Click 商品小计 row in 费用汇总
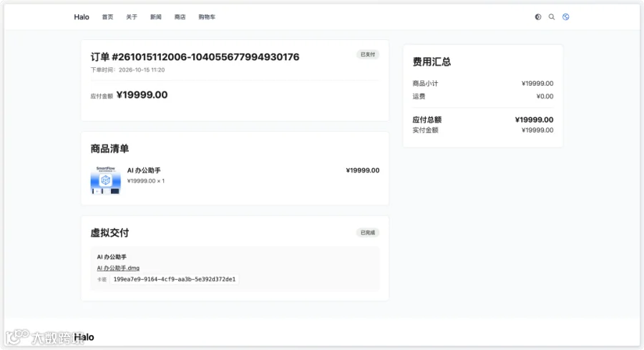The image size is (644, 350). pos(483,84)
